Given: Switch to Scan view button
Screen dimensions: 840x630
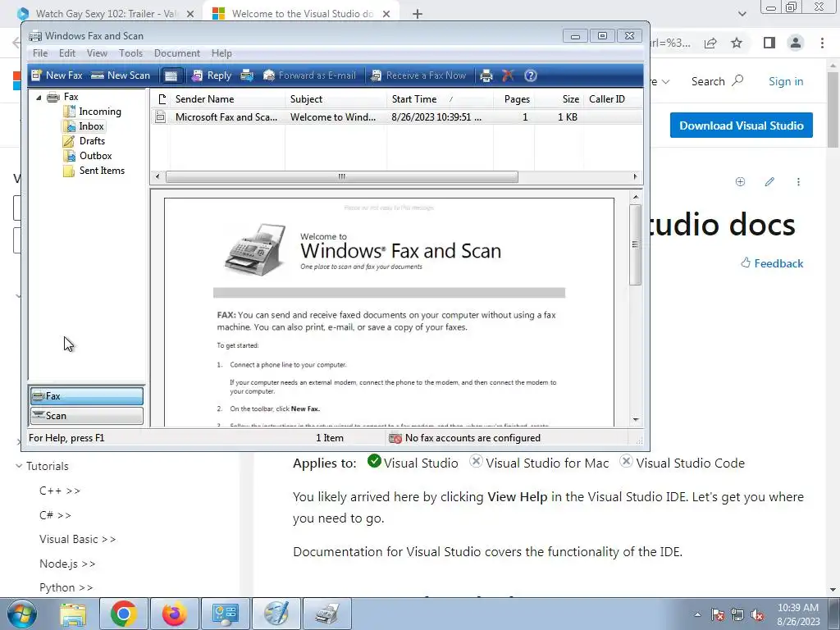Looking at the screenshot, I should click(x=87, y=416).
